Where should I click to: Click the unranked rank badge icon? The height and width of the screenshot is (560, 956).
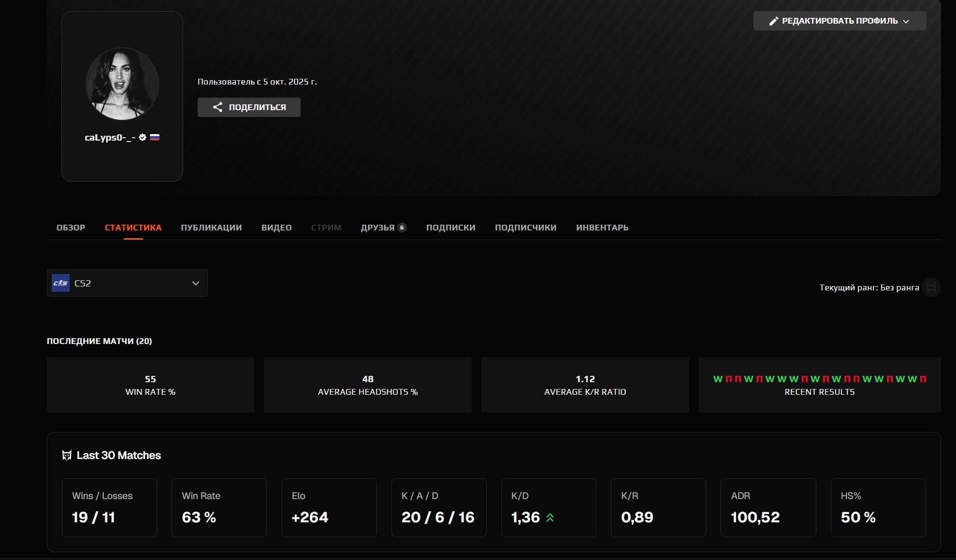(x=931, y=287)
